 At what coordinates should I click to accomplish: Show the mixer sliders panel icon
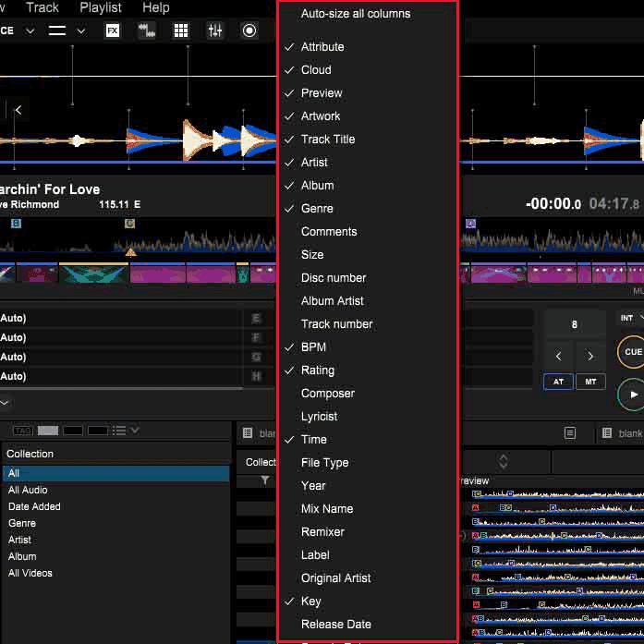pyautogui.click(x=214, y=30)
